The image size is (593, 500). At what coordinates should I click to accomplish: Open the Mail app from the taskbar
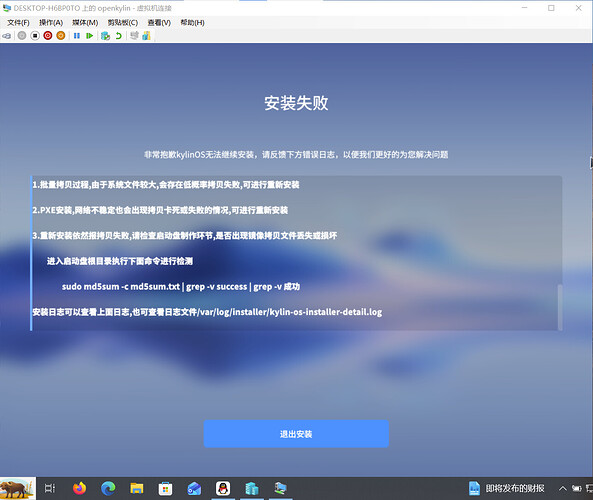pyautogui.click(x=194, y=489)
